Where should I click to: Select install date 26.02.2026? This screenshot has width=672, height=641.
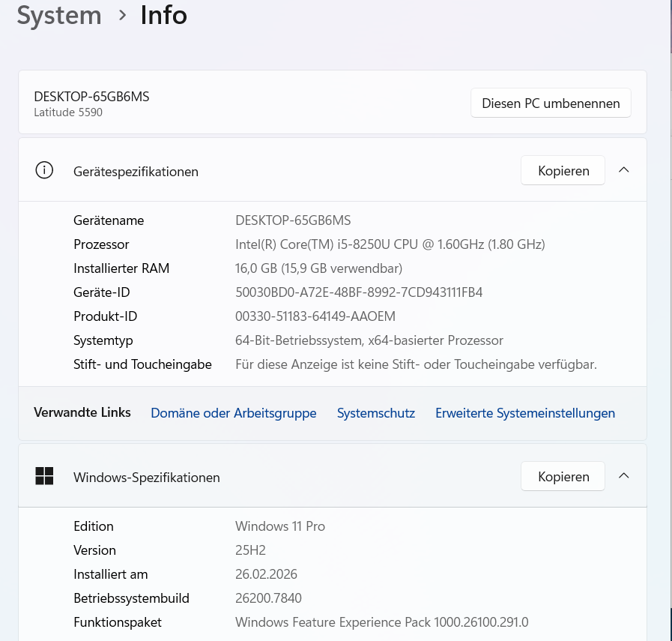click(266, 574)
